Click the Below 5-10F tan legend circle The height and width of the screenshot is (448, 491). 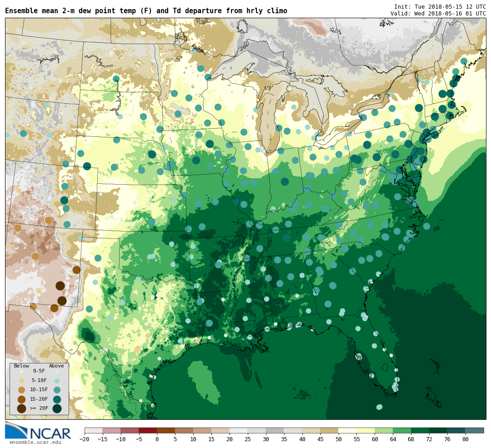[x=22, y=381]
